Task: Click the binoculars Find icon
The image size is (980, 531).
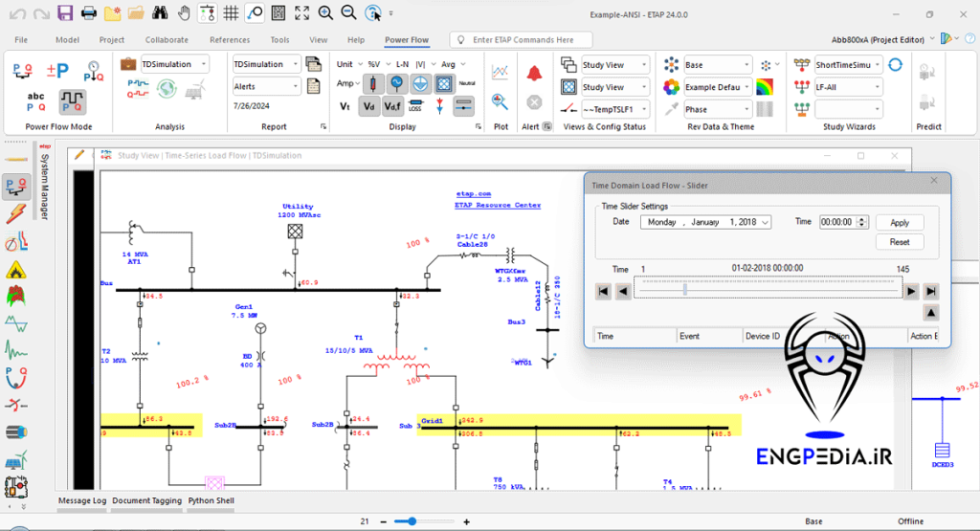Action: click(x=160, y=13)
